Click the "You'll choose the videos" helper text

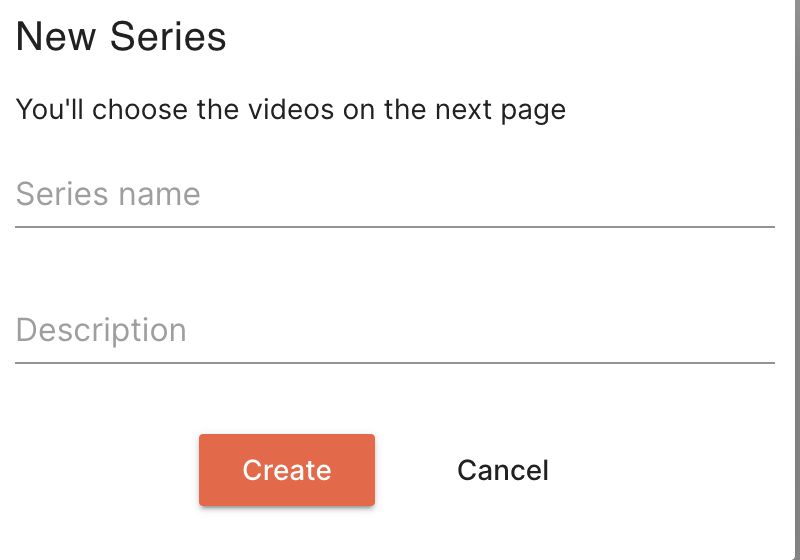tap(291, 109)
